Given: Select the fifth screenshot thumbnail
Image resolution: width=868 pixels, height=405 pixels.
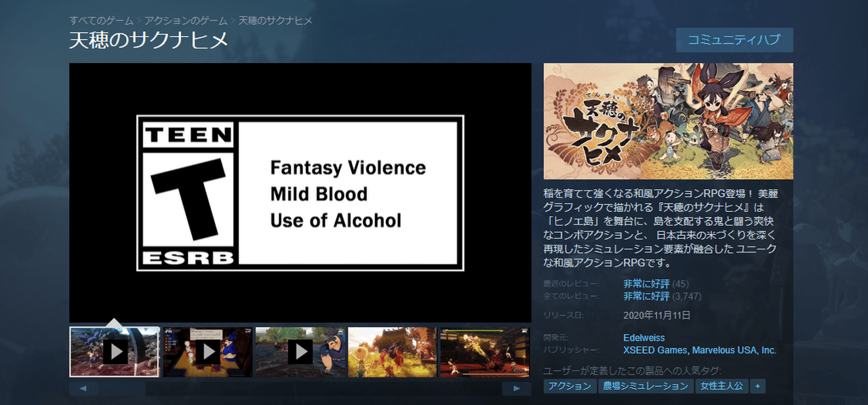Looking at the screenshot, I should (485, 351).
